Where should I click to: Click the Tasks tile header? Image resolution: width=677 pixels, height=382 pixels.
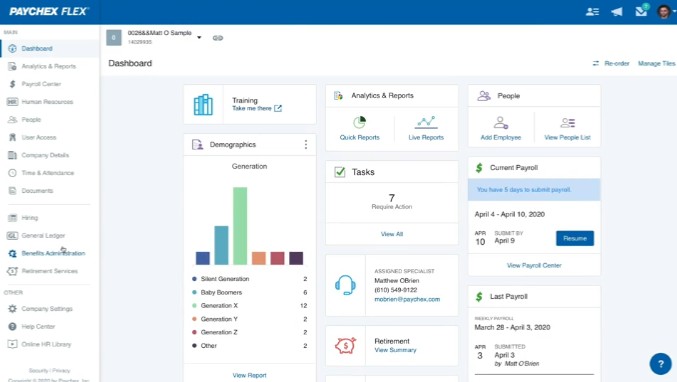[x=392, y=172]
